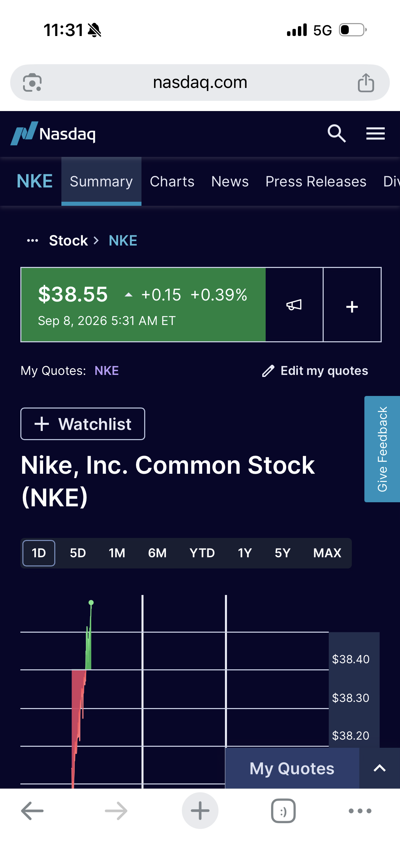The width and height of the screenshot is (400, 868).
Task: Select the YTD chart range
Action: click(x=202, y=553)
